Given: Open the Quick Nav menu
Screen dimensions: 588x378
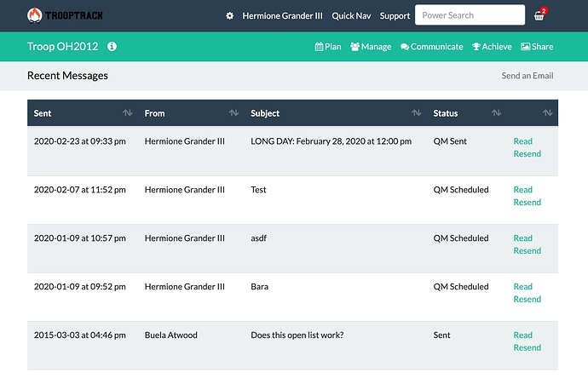Looking at the screenshot, I should tap(351, 15).
